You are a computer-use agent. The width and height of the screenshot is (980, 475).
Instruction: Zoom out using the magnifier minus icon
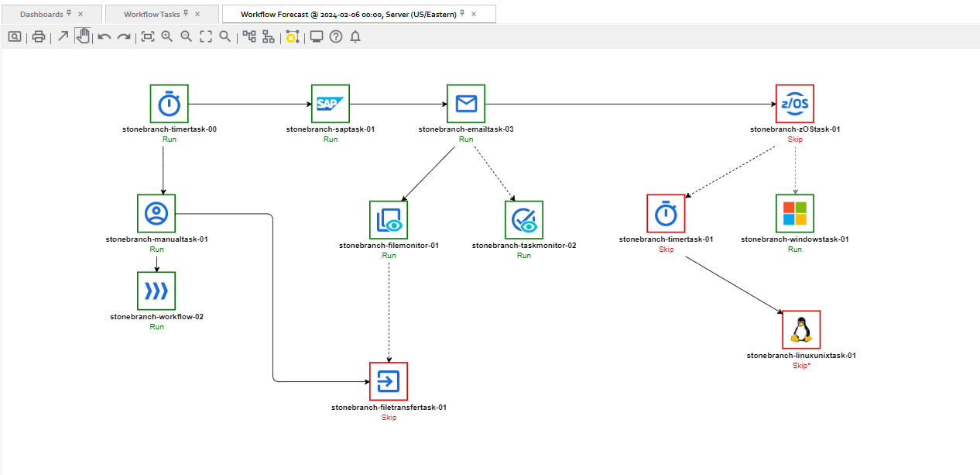coord(187,36)
